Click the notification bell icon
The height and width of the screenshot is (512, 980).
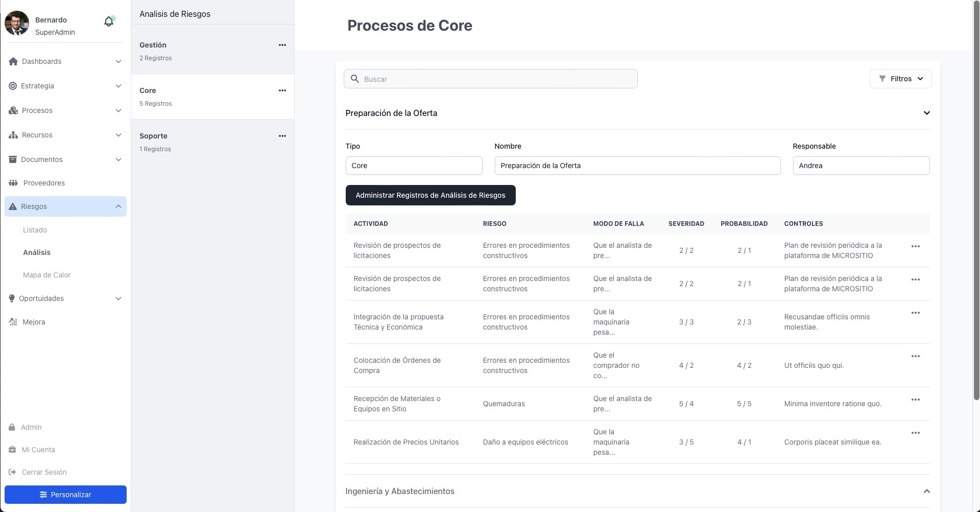(x=108, y=21)
